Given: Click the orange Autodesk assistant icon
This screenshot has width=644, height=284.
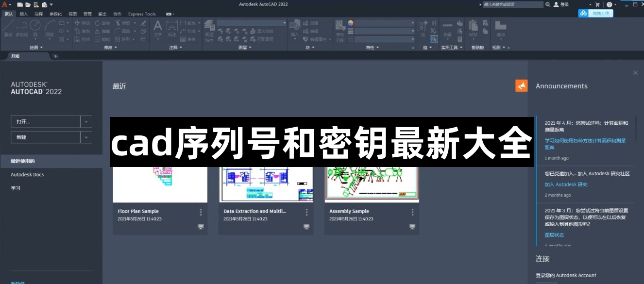Looking at the screenshot, I should pos(521,85).
